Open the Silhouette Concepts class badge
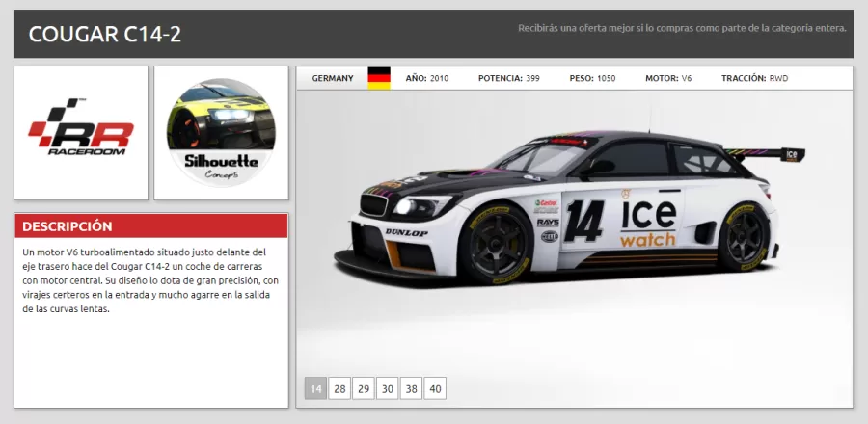 221,133
